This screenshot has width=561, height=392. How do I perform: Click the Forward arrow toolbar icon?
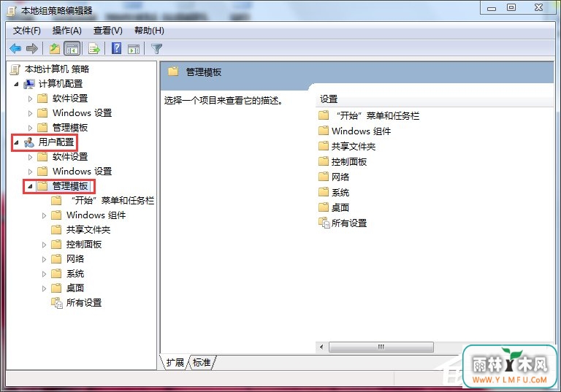tap(32, 48)
